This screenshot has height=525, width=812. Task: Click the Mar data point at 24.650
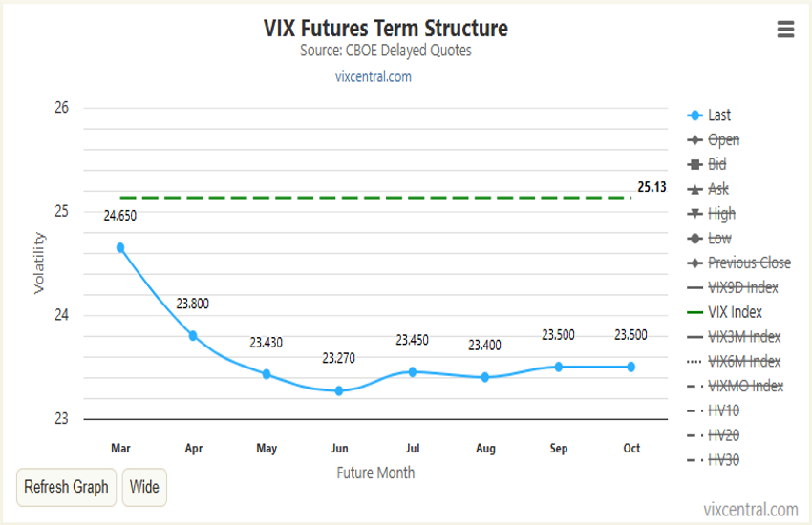pos(120,247)
